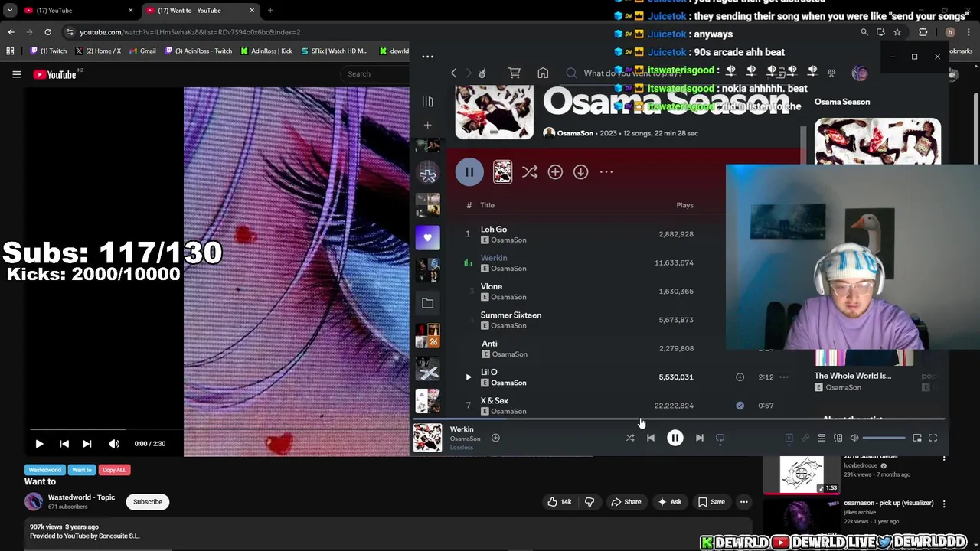Toggle repeat in Spotify player bar
Viewport: 980px width, 551px height.
coord(720,438)
